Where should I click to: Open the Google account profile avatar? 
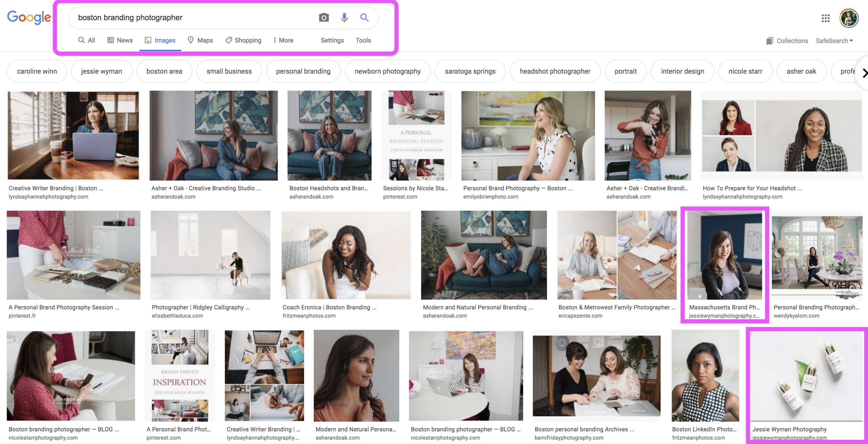849,18
